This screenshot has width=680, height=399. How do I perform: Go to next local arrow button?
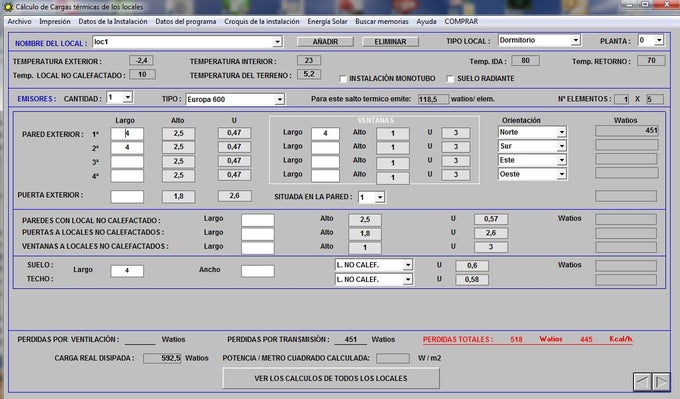pos(661,382)
